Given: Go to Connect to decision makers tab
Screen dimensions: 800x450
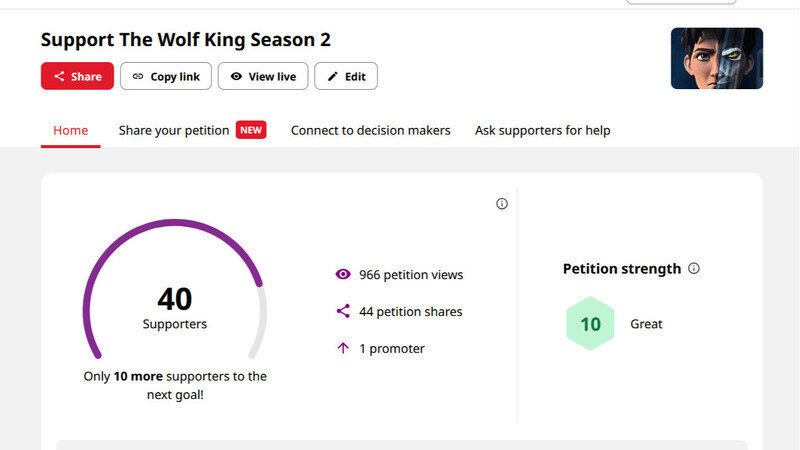Looking at the screenshot, I should [370, 130].
